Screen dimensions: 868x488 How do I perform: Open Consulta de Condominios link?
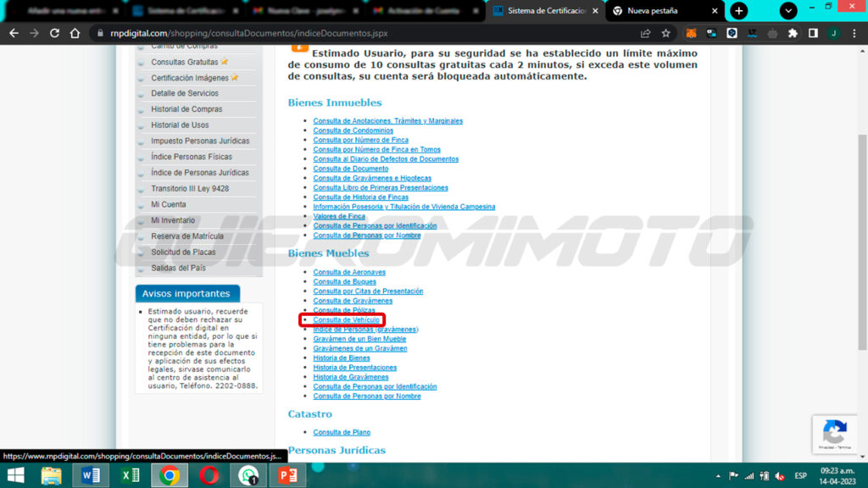[x=353, y=130]
